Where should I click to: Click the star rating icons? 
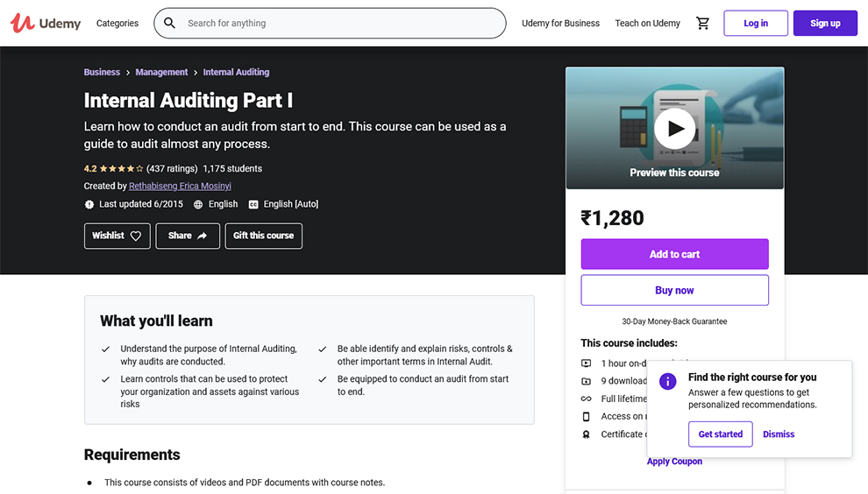[x=121, y=169]
